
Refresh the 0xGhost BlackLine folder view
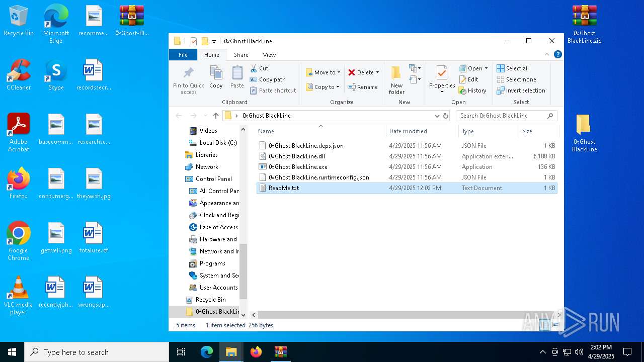[445, 116]
